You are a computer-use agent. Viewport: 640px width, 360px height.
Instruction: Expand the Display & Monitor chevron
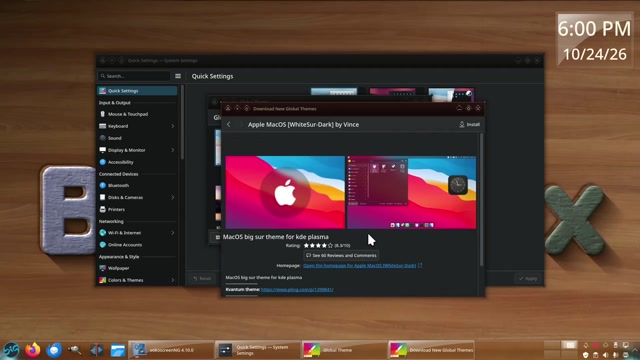pos(173,150)
